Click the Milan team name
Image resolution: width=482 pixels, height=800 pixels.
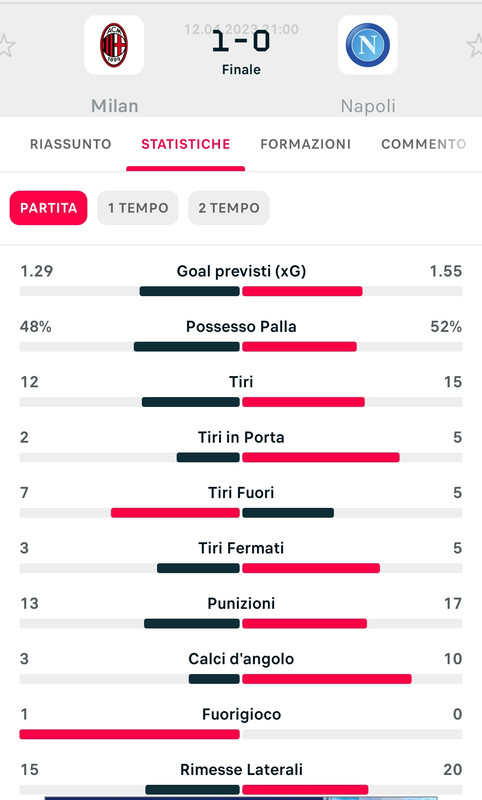[x=115, y=106]
